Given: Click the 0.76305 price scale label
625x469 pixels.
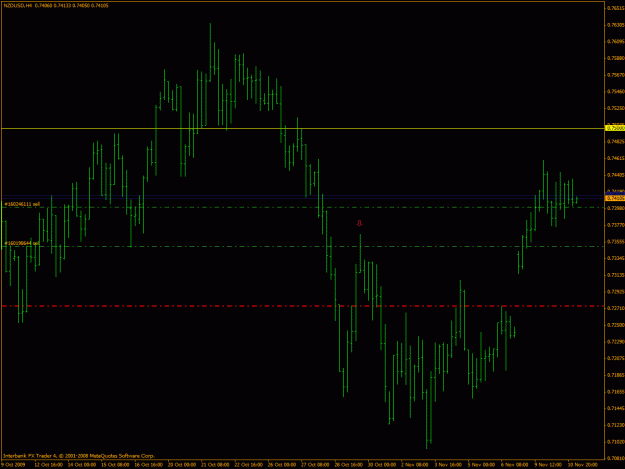Looking at the screenshot, I should [x=616, y=25].
